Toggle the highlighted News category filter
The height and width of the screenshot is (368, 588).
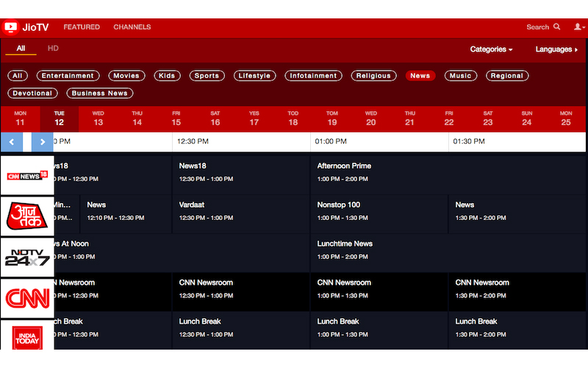point(420,76)
